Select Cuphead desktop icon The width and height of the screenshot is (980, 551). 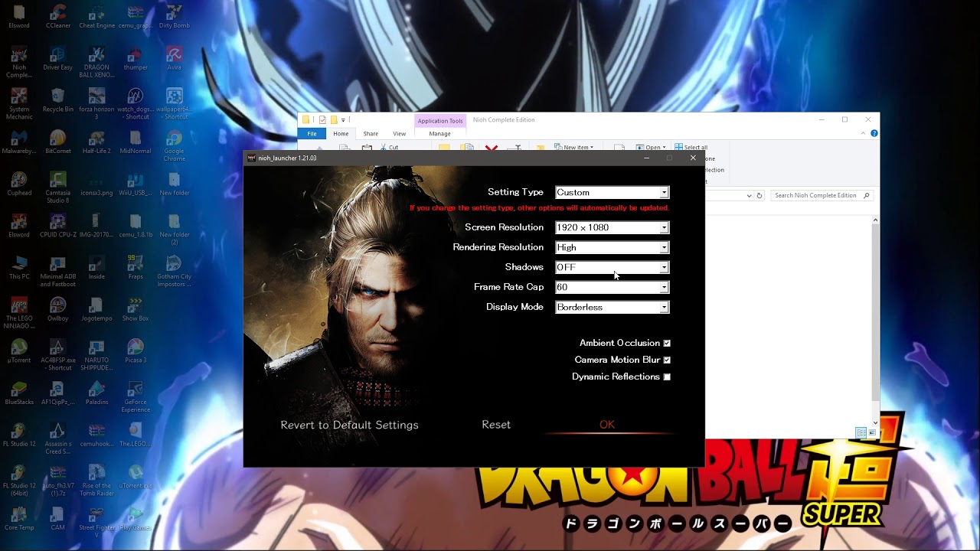pos(19,184)
